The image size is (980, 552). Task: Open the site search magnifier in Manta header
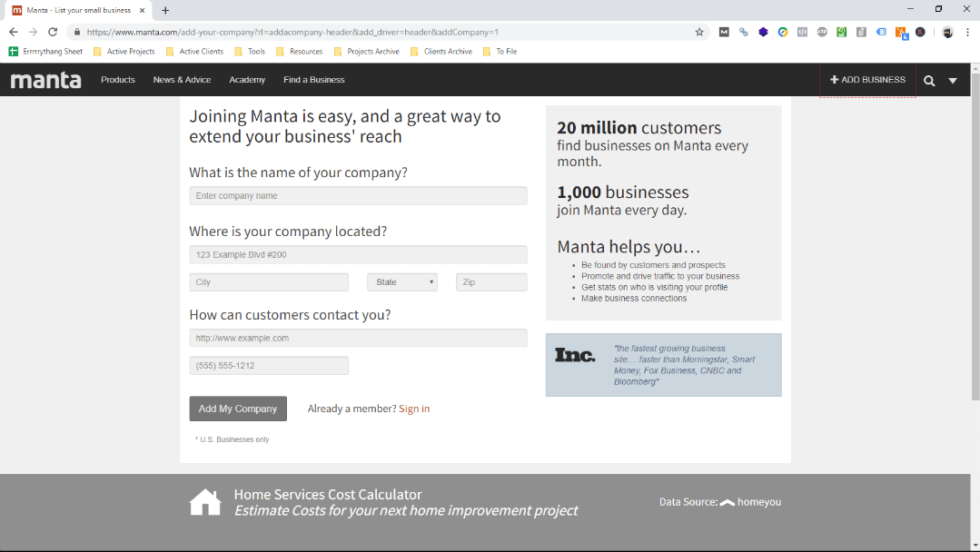(929, 81)
